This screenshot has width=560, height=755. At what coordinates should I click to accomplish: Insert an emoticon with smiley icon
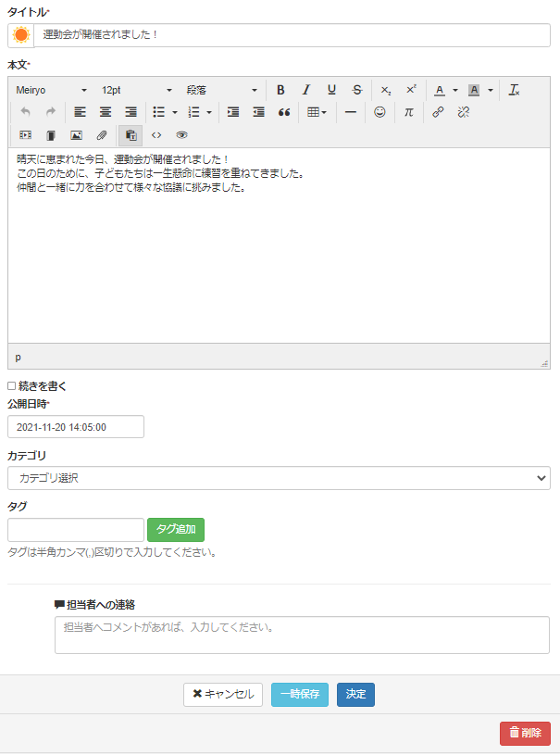pyautogui.click(x=380, y=112)
